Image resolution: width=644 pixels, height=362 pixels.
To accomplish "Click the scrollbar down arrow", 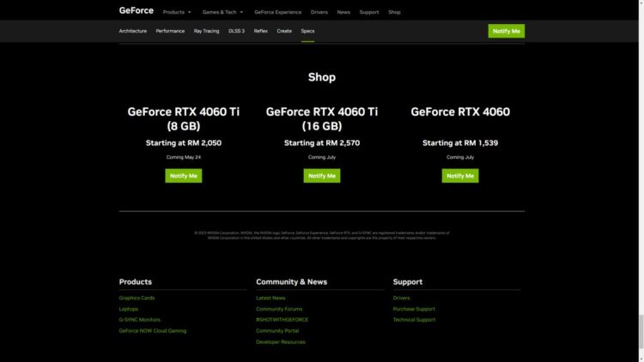I will (641, 359).
